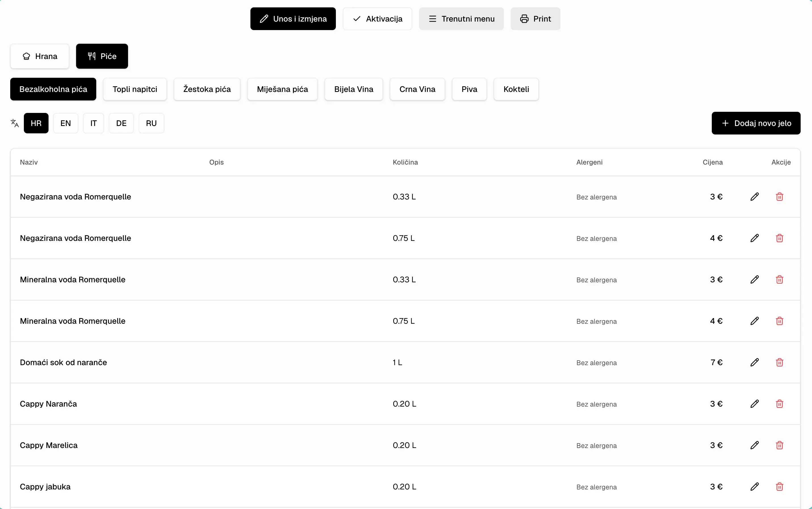Delete Mineralna voda Romerquelle 0.33 L item
812x509 pixels.
click(x=779, y=279)
